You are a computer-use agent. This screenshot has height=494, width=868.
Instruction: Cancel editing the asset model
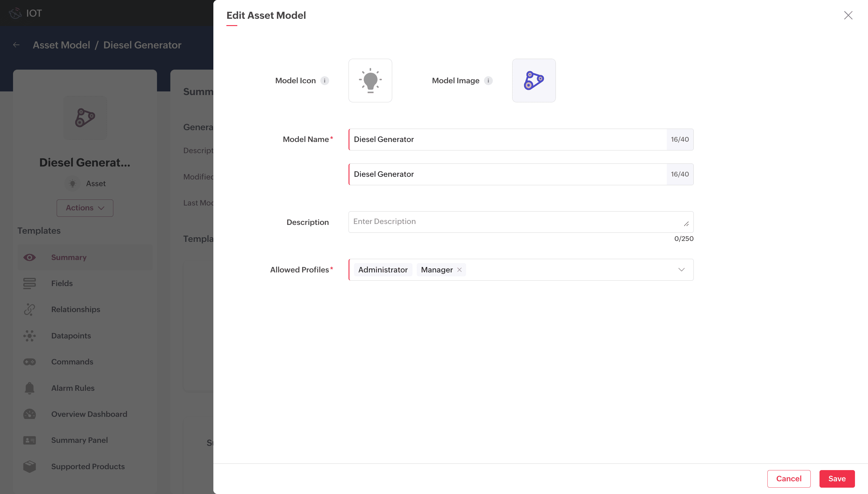pyautogui.click(x=789, y=478)
